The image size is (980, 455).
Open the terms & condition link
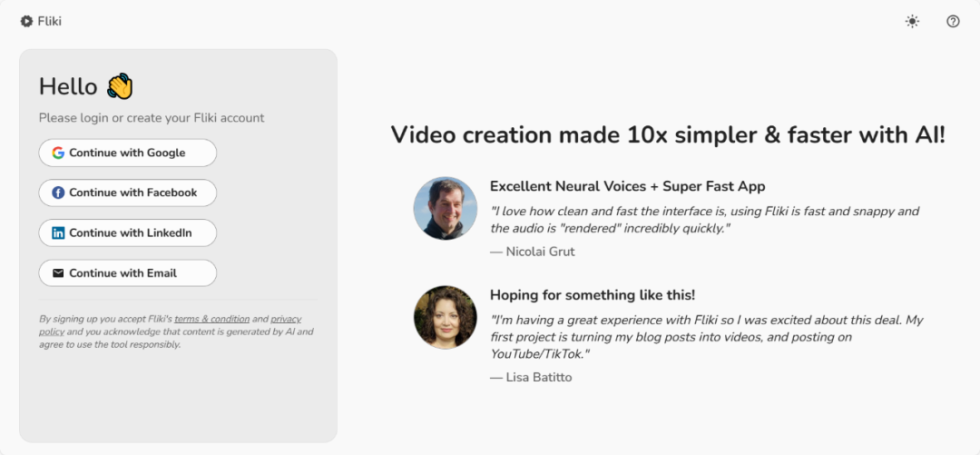coord(211,319)
